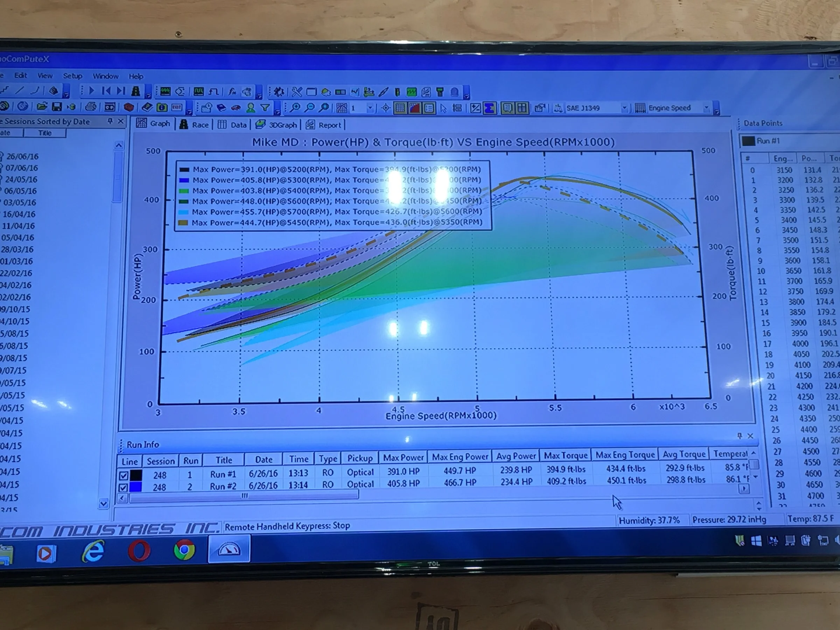The image size is (840, 630).
Task: Uncheck the Run #2 line checkbox
Action: (123, 488)
